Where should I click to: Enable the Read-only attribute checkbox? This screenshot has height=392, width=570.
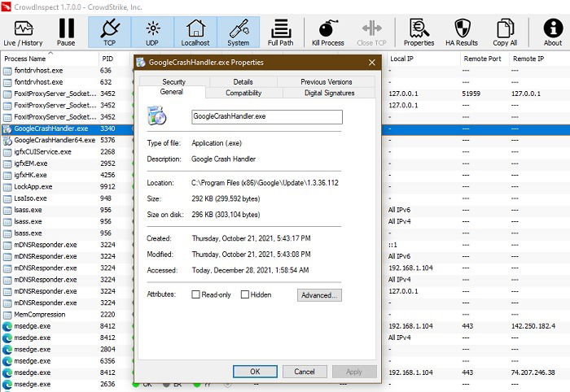(x=195, y=294)
